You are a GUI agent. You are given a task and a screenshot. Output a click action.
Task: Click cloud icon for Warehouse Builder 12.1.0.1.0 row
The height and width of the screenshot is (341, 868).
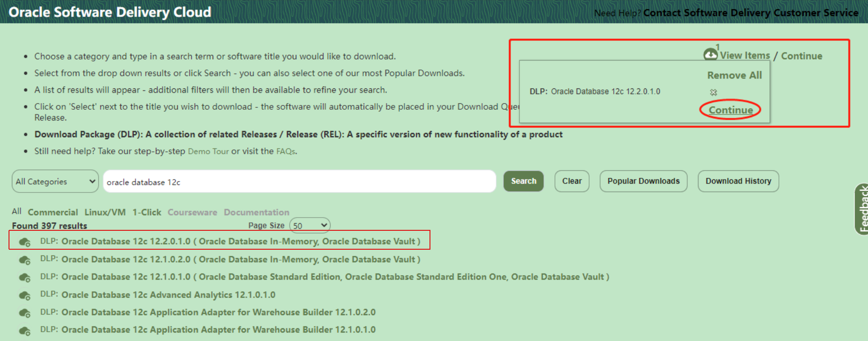tap(25, 331)
